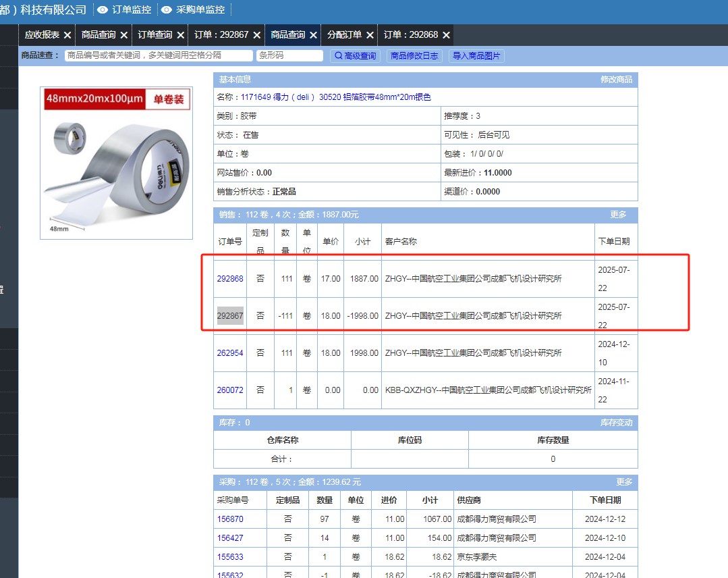Open the product name link 1171649 得力
This screenshot has width=728, height=578.
pos(336,97)
